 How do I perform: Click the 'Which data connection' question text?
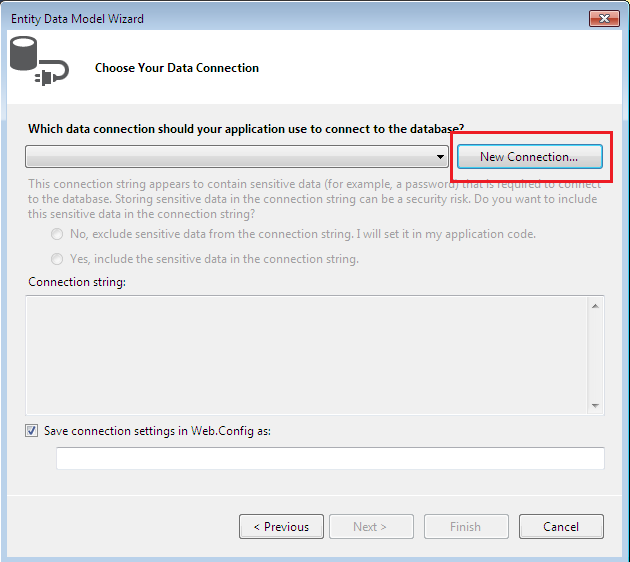click(246, 129)
